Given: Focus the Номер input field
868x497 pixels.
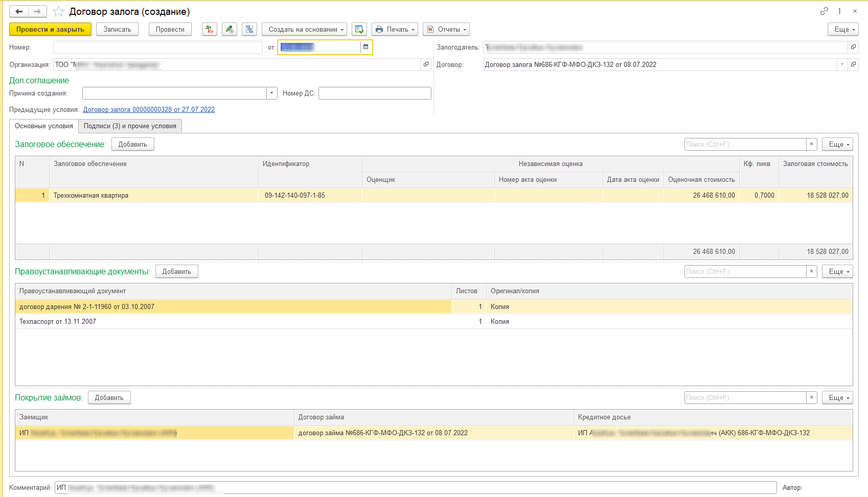Looking at the screenshot, I should point(158,47).
